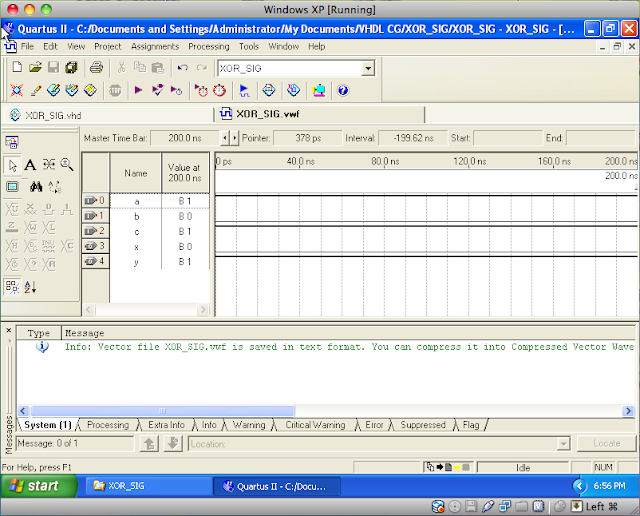This screenshot has height=516, width=640.
Task: Open the Critical Warning messages tab
Action: pos(315,425)
